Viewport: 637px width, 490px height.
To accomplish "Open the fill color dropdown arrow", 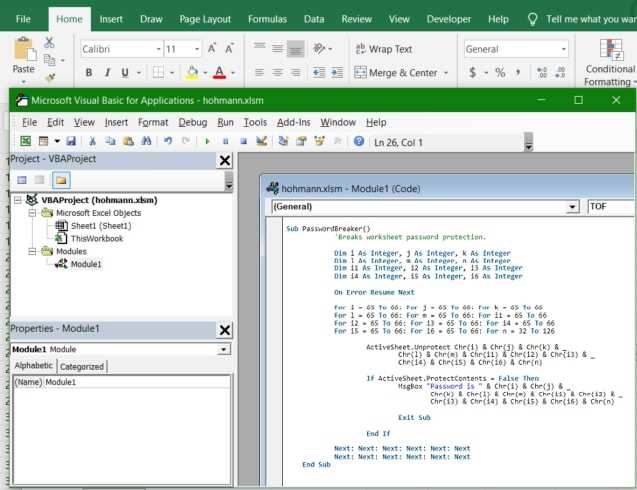I will pyautogui.click(x=205, y=73).
